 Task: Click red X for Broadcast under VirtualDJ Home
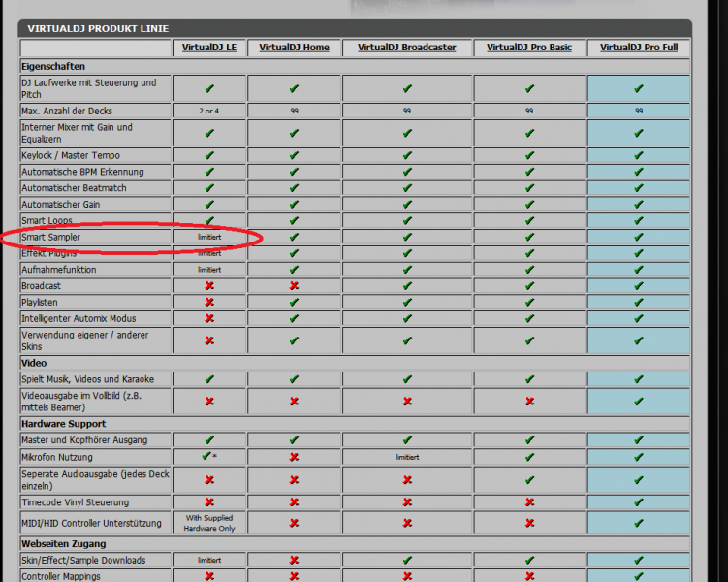coord(294,285)
